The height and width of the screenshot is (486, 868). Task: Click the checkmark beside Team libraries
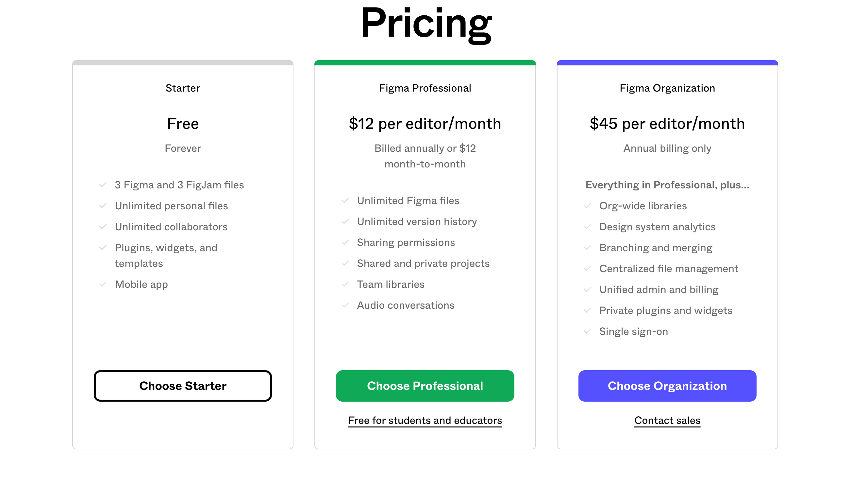(x=345, y=284)
